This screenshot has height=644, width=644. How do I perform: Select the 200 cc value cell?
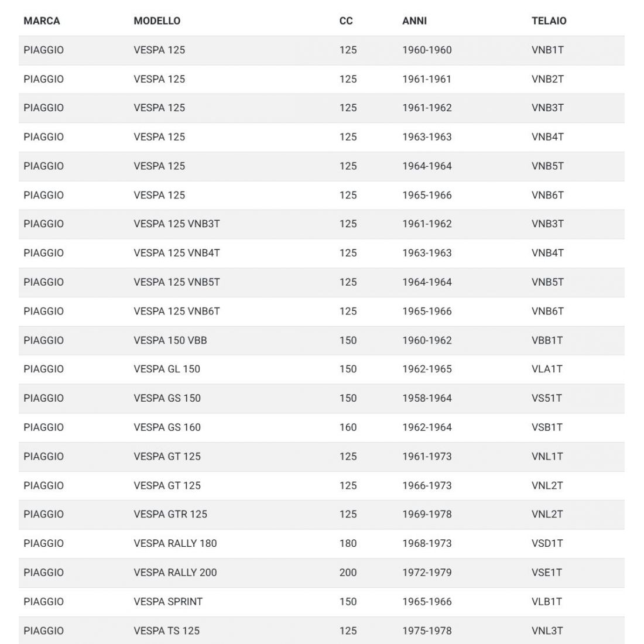click(348, 573)
